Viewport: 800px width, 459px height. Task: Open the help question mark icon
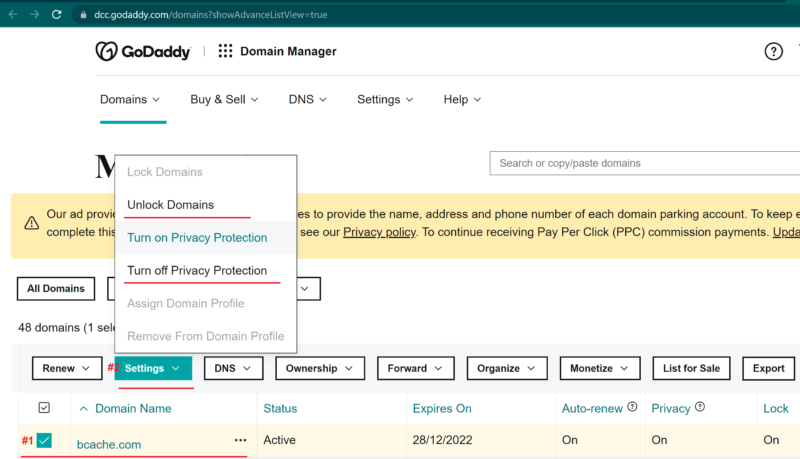(x=773, y=52)
